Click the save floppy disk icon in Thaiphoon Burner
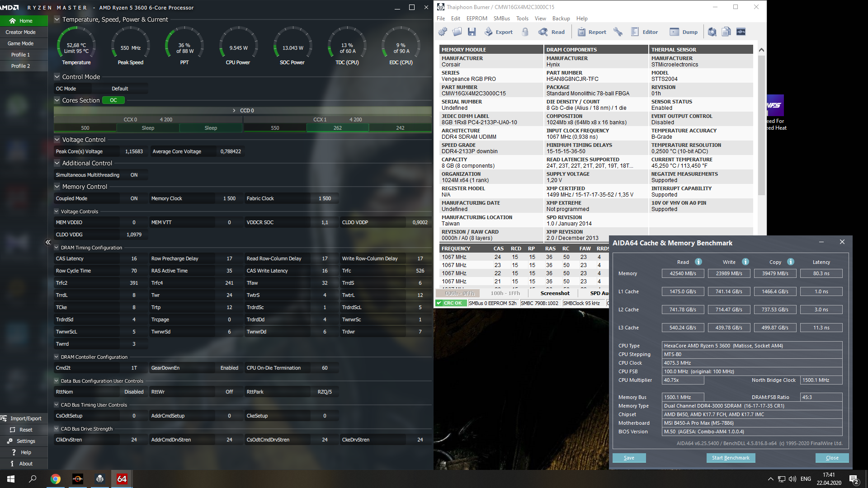The height and width of the screenshot is (488, 868). click(x=472, y=32)
